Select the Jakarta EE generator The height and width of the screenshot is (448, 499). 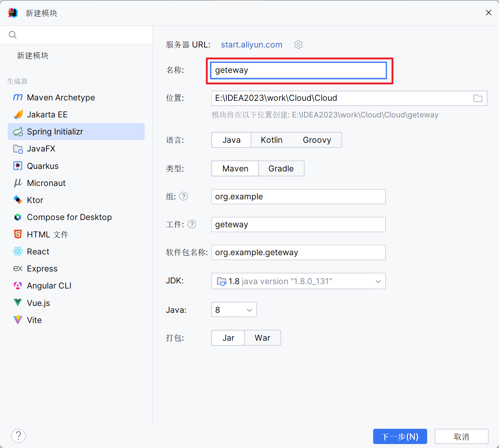click(x=76, y=115)
